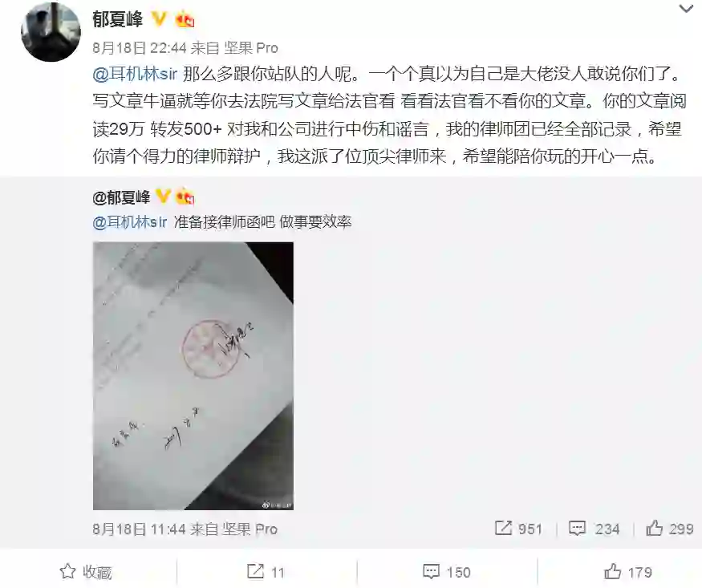Click the crown badge in the quoted post

coord(185,197)
